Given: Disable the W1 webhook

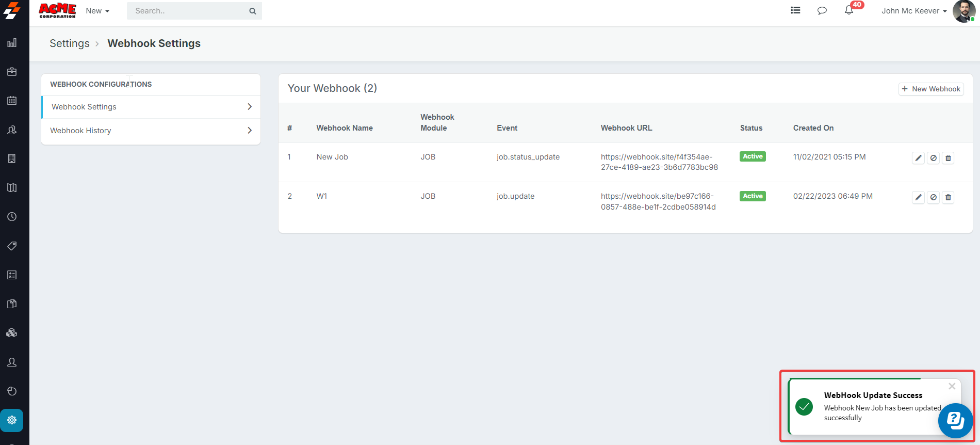Looking at the screenshot, I should pos(933,197).
